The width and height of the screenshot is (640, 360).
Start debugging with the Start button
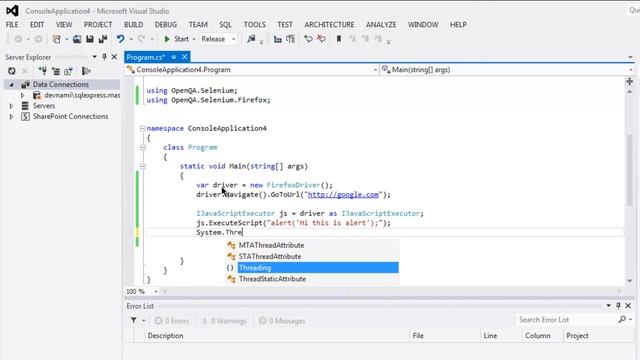pos(177,39)
